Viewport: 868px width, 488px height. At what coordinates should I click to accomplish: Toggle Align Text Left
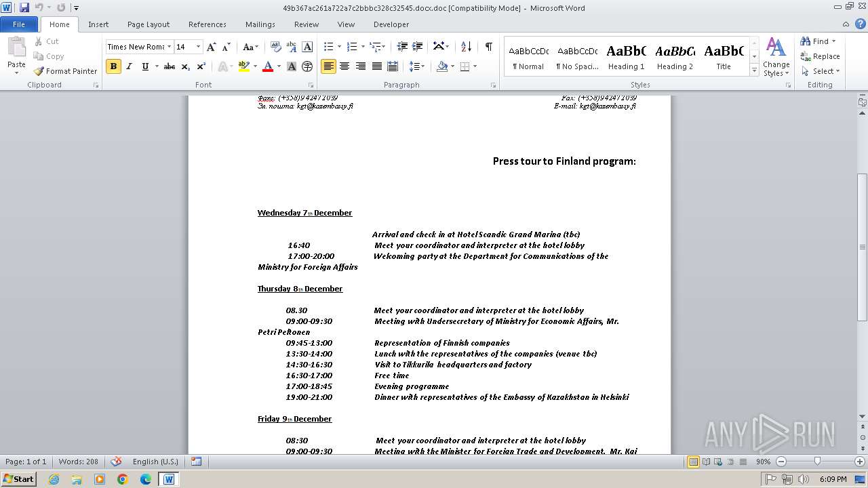(329, 66)
